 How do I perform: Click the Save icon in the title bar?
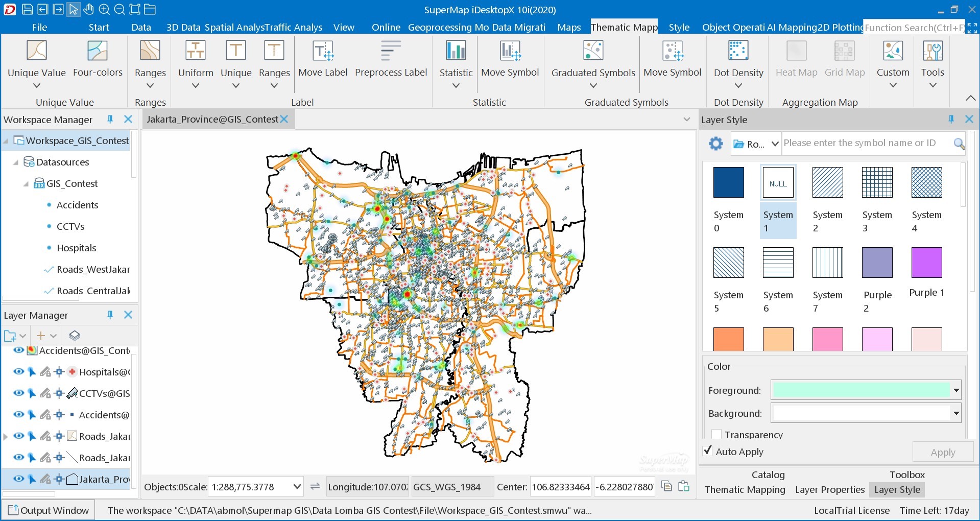click(x=28, y=9)
